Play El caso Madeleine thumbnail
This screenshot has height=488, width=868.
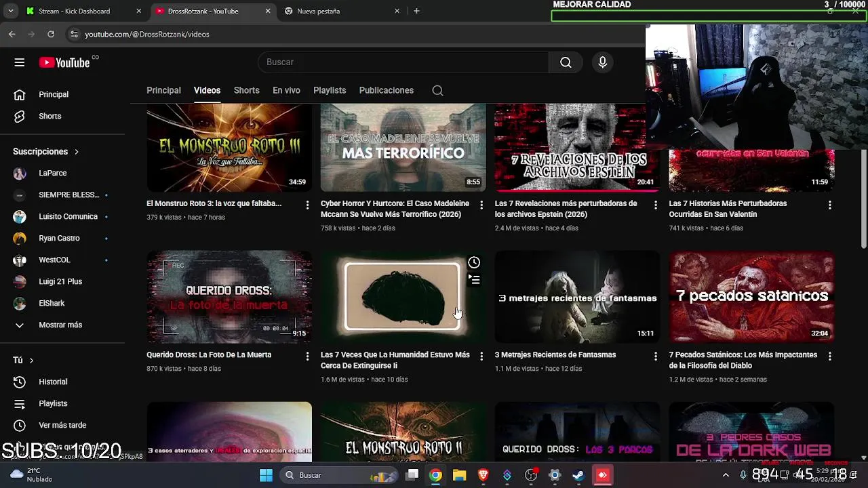pos(403,148)
